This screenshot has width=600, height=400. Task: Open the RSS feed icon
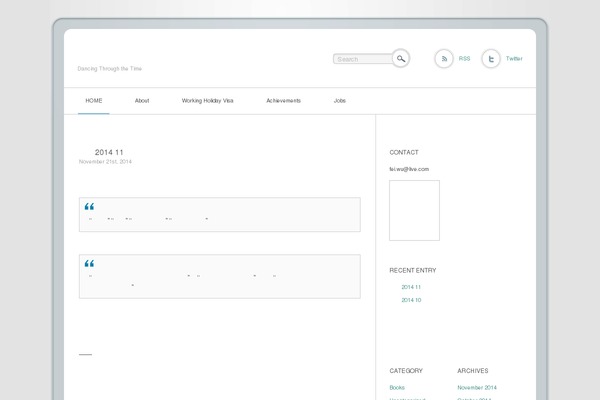pyautogui.click(x=444, y=59)
